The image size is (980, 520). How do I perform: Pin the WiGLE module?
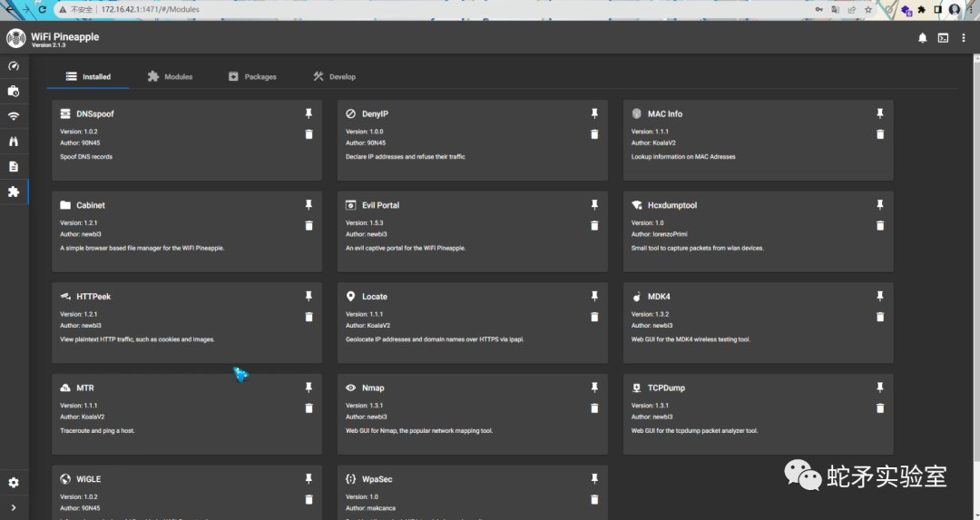click(309, 478)
